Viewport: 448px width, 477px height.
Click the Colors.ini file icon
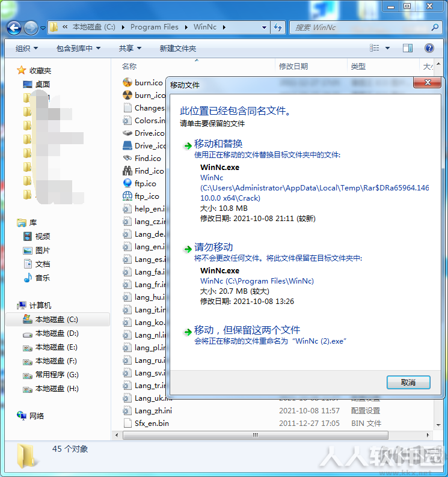click(x=127, y=121)
